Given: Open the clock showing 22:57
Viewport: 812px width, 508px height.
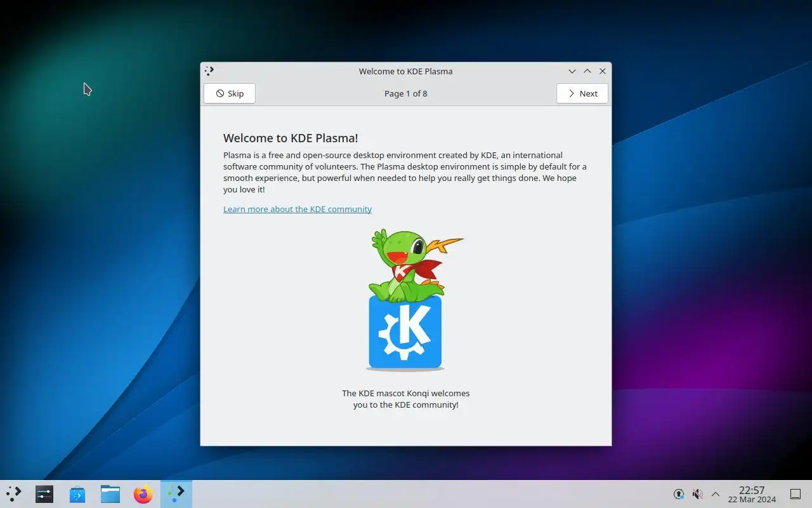Looking at the screenshot, I should [x=752, y=490].
